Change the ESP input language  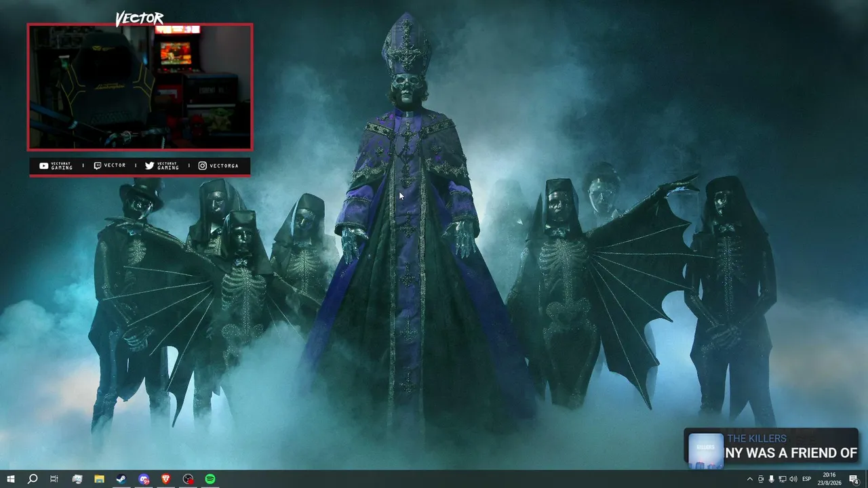point(807,479)
